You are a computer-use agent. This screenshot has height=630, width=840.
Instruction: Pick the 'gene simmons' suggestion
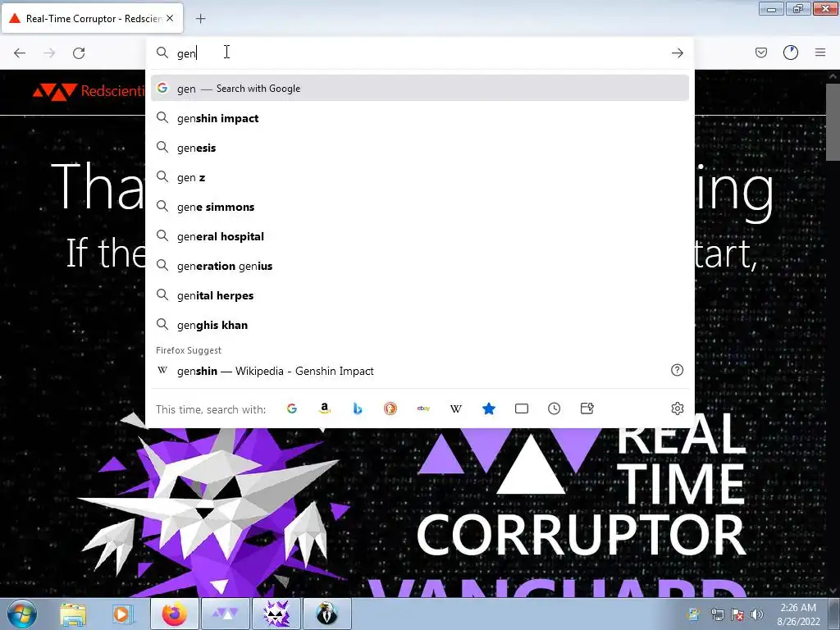[x=419, y=207]
